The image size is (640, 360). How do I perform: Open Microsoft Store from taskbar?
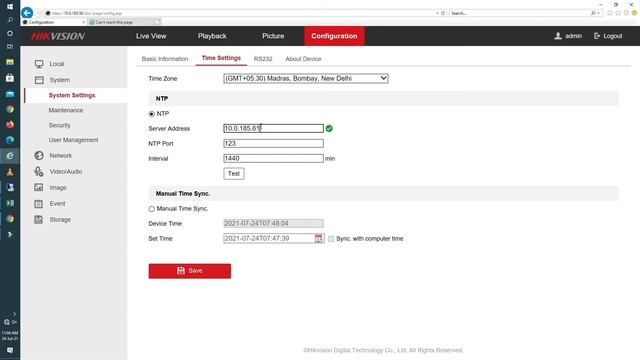click(10, 78)
